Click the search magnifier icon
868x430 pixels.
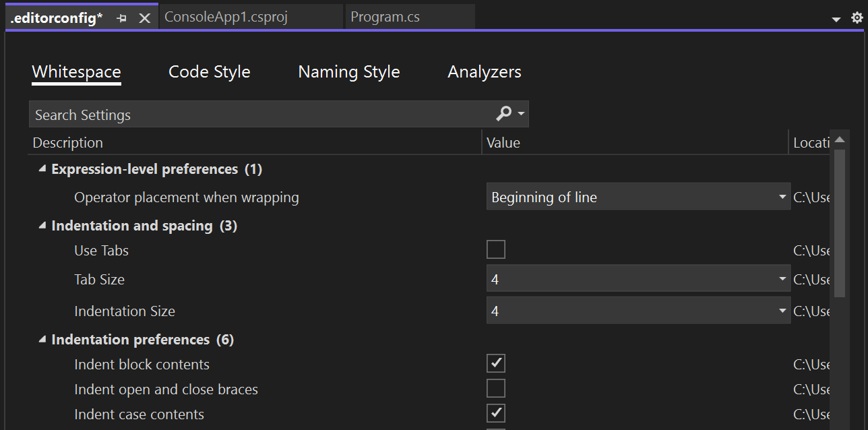click(x=503, y=114)
